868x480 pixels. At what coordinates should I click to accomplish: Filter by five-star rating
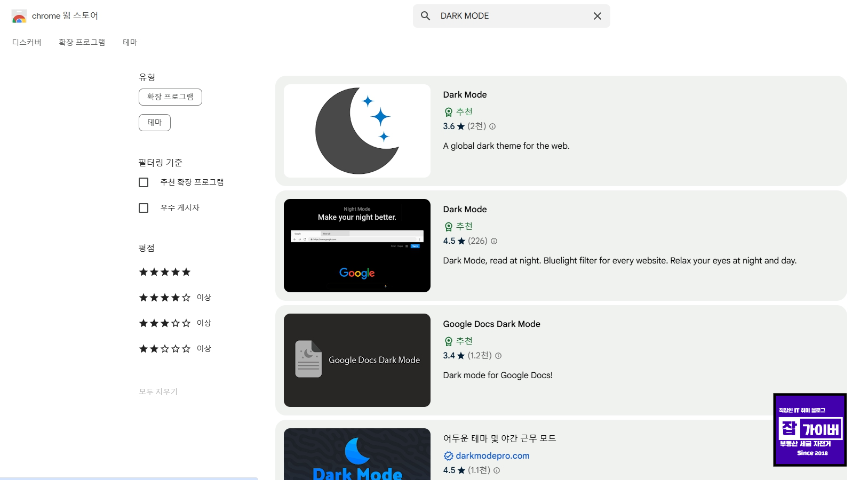pyautogui.click(x=165, y=272)
